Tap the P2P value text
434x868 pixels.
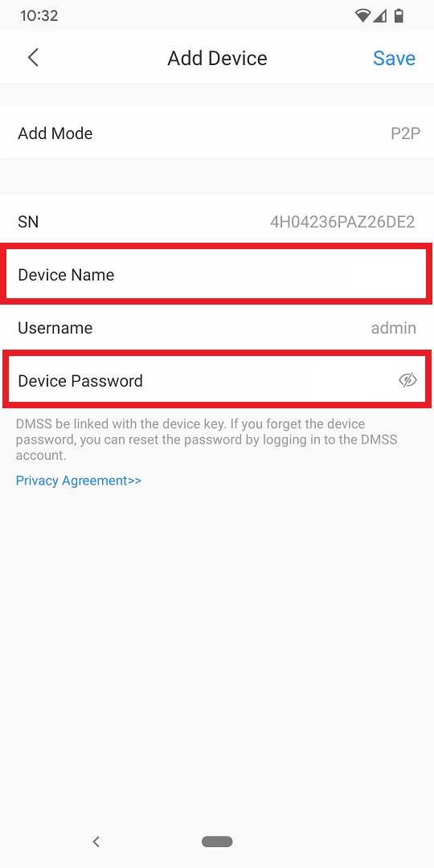405,133
